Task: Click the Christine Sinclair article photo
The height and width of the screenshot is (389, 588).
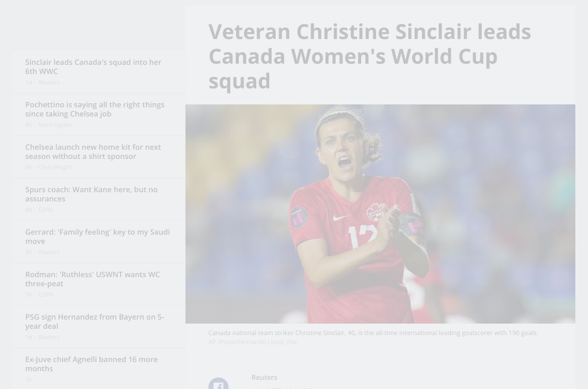Action: tap(380, 213)
